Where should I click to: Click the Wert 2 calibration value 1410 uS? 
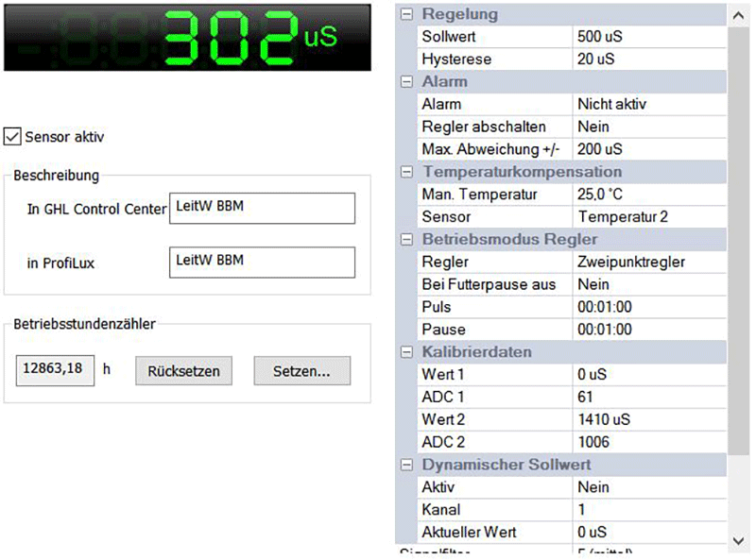[x=648, y=419]
